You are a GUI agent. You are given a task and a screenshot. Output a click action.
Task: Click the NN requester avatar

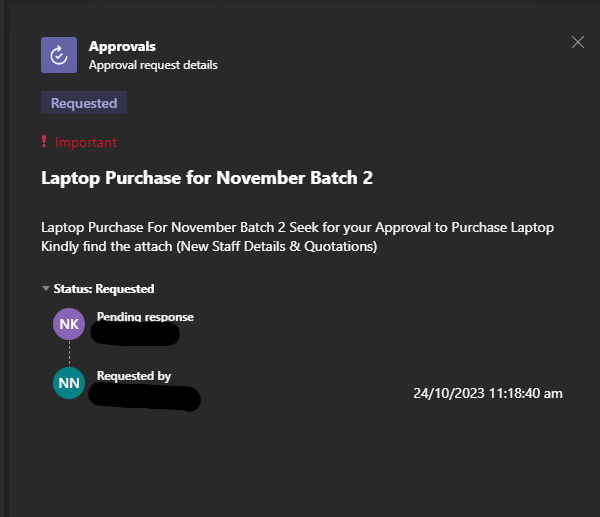[x=69, y=383]
